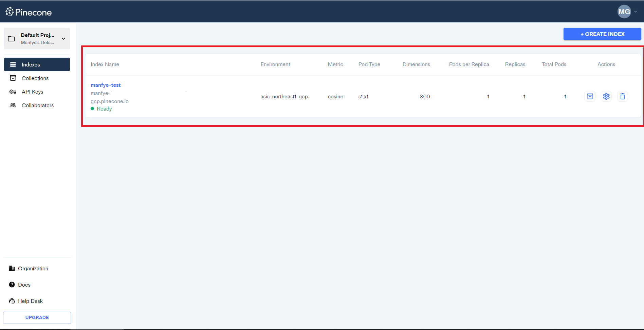The width and height of the screenshot is (644, 330).
Task: Open the manfye-test index link
Action: [x=106, y=85]
